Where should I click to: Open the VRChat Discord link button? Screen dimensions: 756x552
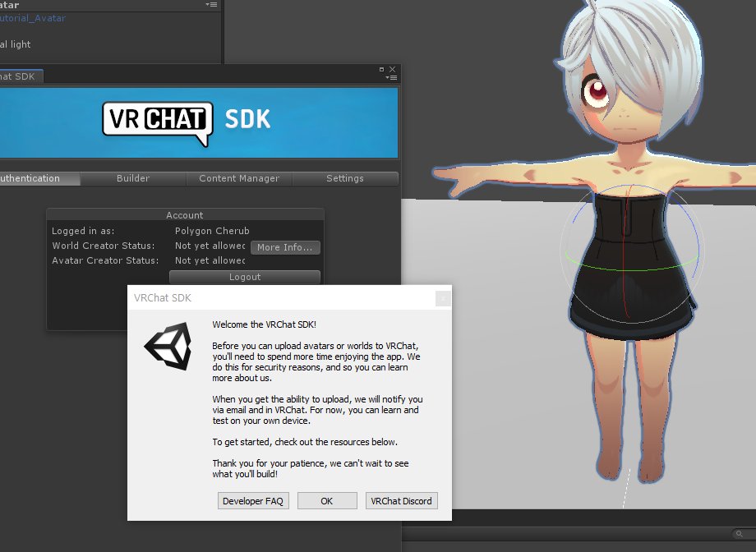click(x=401, y=501)
